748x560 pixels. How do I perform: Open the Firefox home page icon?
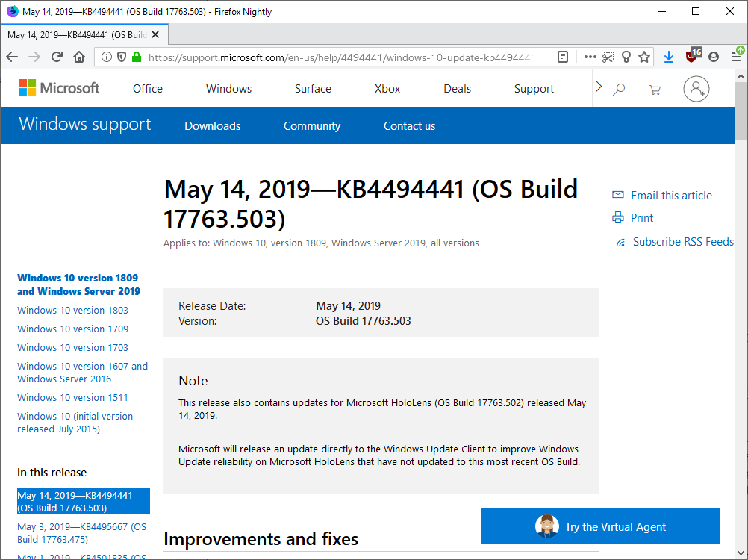[x=79, y=57]
